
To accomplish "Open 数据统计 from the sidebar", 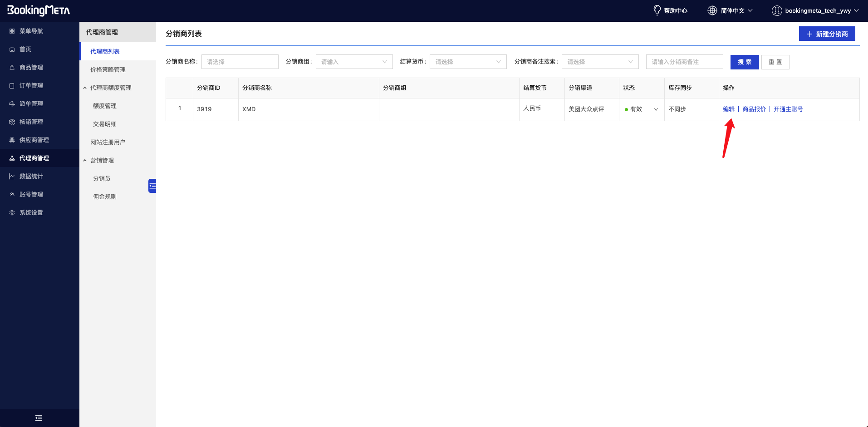I will 31,176.
